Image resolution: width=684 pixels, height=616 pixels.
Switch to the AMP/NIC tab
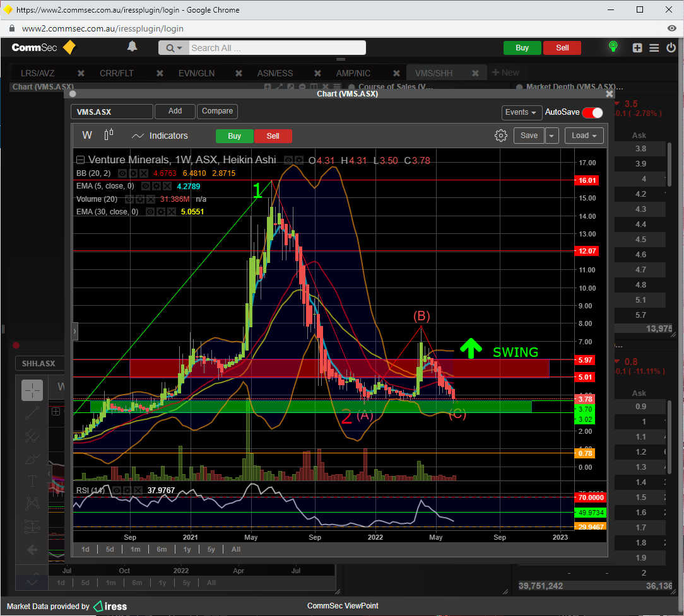tap(353, 73)
